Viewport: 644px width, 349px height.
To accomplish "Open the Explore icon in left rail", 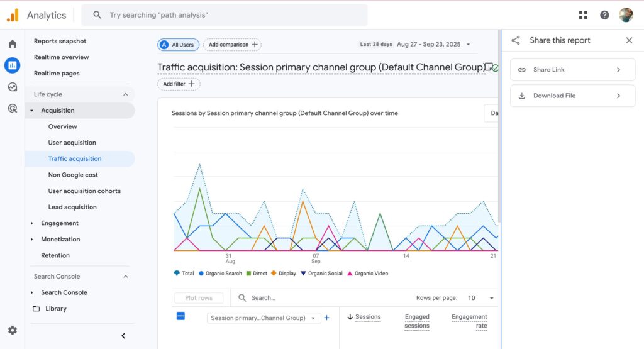I will click(12, 87).
